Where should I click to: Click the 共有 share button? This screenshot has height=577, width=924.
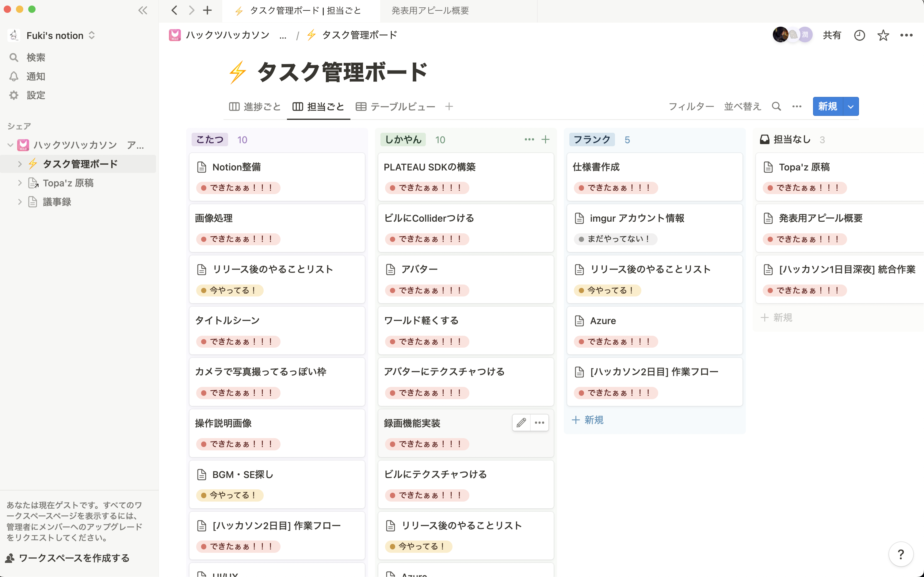(832, 35)
